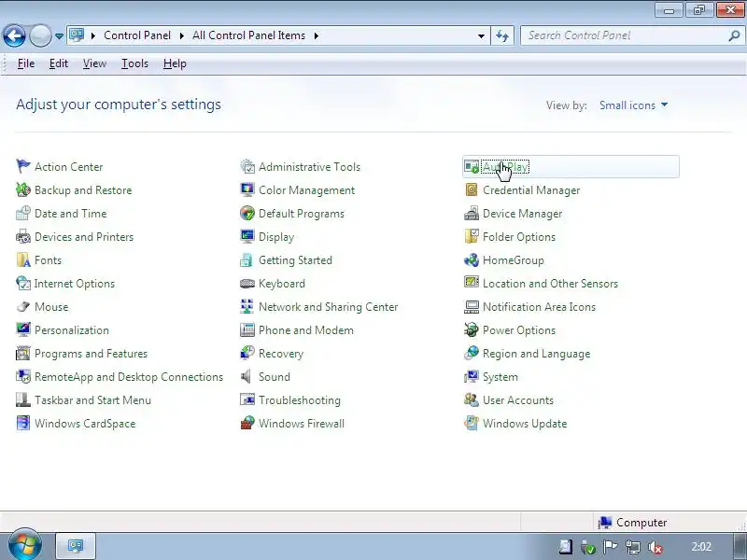Open the Date and Time clock icon
This screenshot has width=747, height=560.
22,213
